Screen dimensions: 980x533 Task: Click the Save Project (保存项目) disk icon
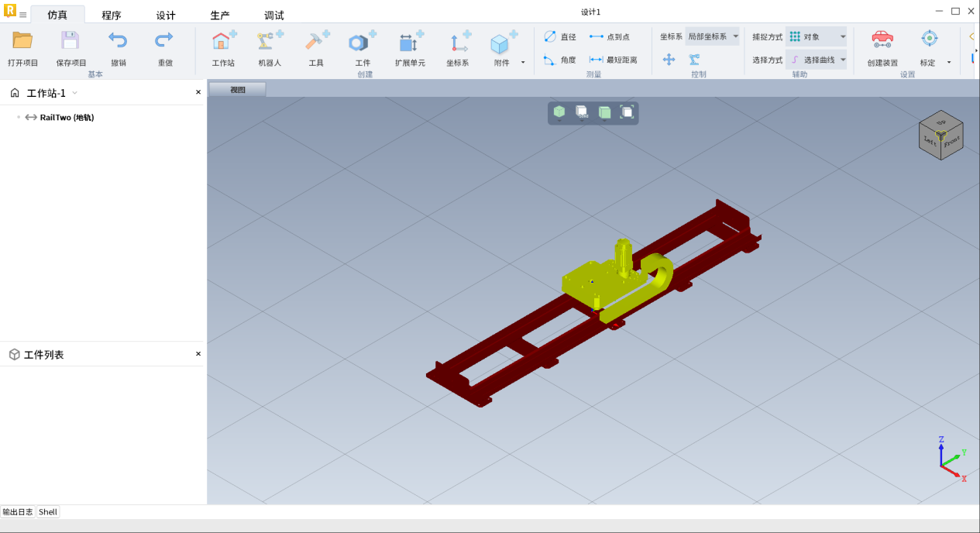70,41
